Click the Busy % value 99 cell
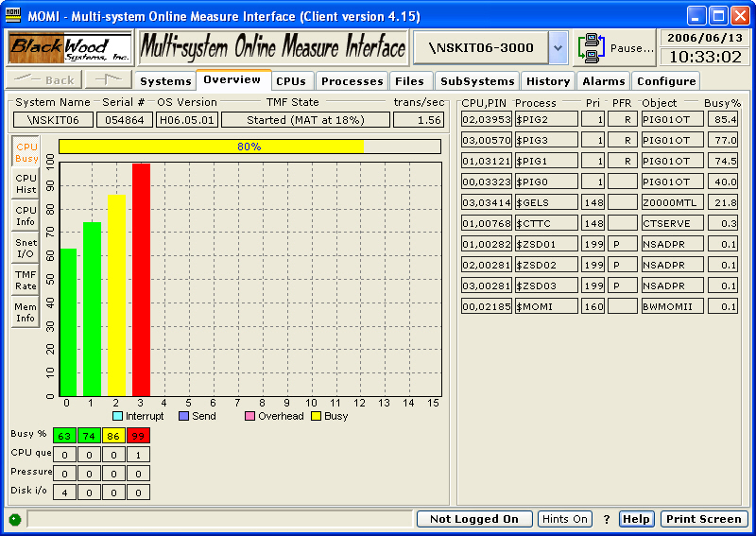This screenshot has width=756, height=536. [x=138, y=436]
